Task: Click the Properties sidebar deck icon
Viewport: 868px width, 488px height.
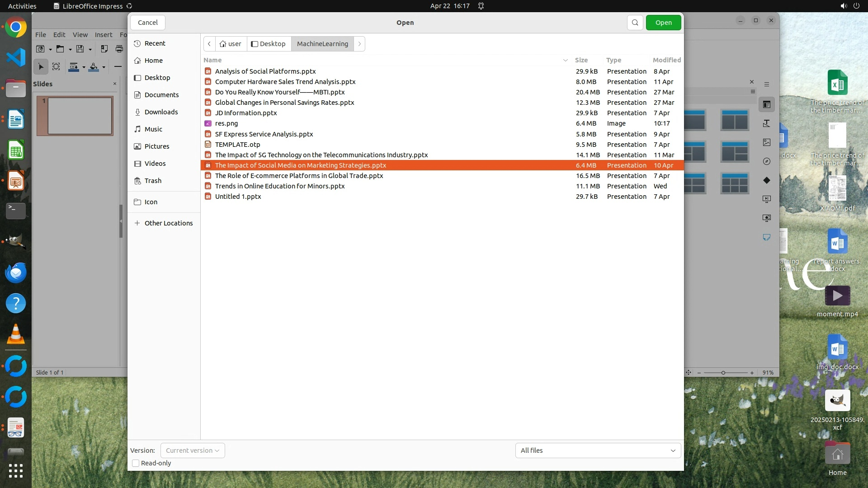Action: coord(767,104)
